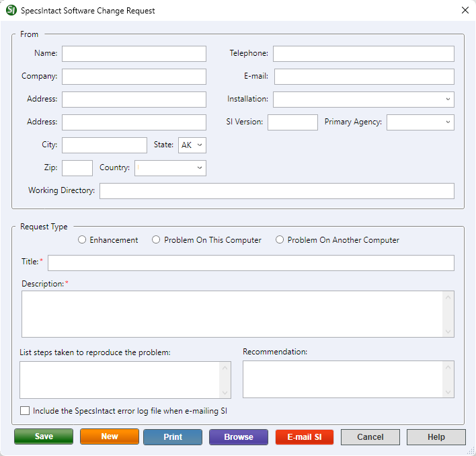
Task: Click the orange New button
Action: click(x=110, y=436)
